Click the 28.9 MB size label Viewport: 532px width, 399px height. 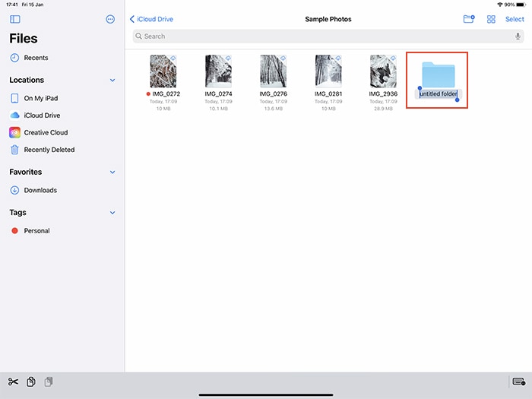coord(383,109)
